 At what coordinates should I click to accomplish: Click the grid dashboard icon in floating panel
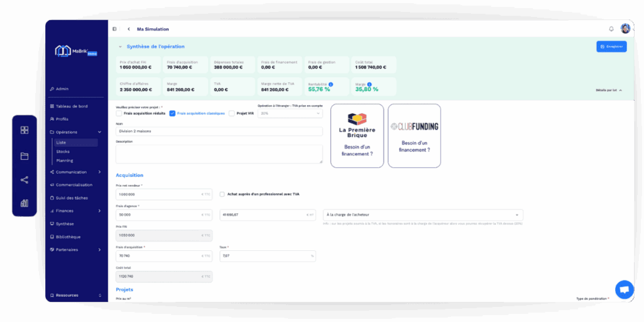click(25, 130)
